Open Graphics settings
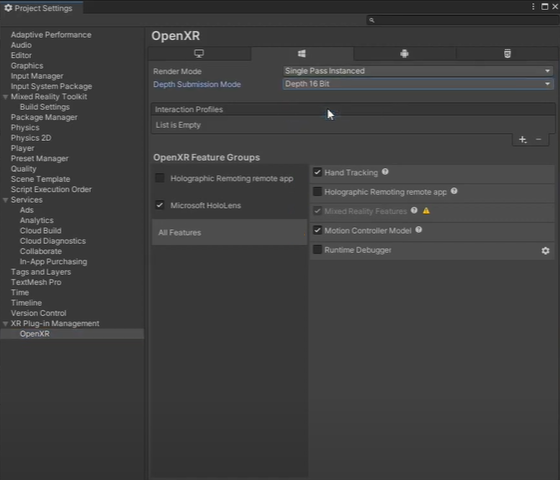560x480 pixels. pos(27,66)
